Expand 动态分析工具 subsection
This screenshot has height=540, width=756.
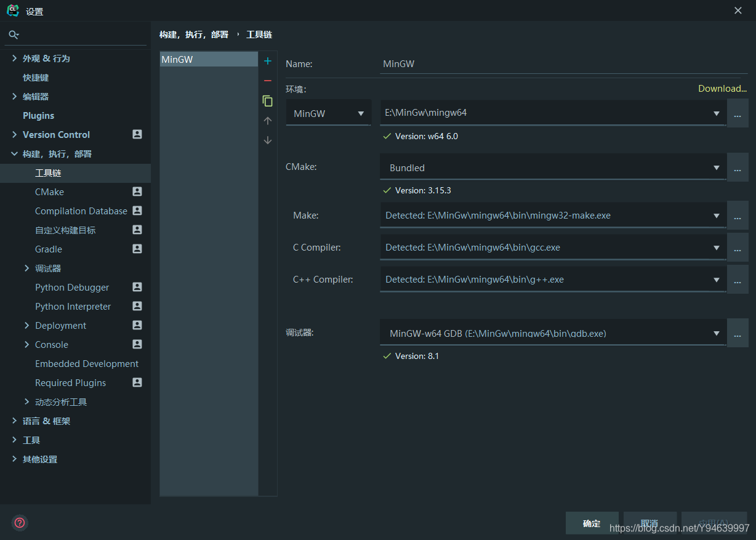click(x=26, y=401)
